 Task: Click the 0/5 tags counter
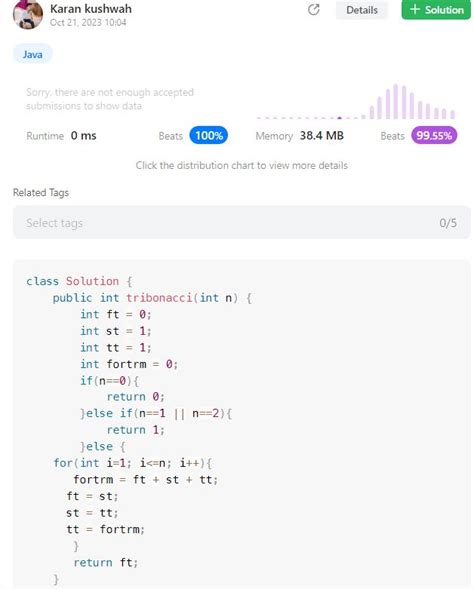click(x=448, y=223)
